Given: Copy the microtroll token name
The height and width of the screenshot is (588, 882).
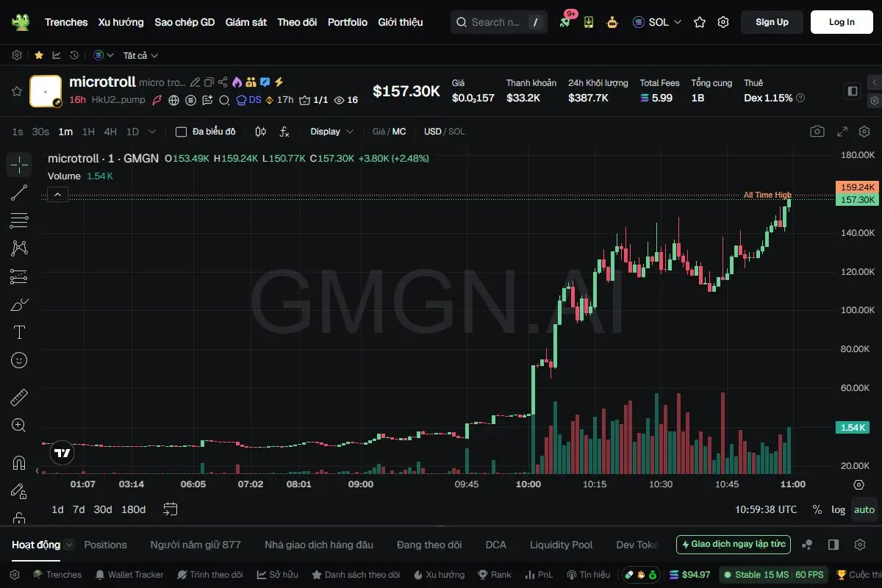Looking at the screenshot, I should click(x=209, y=82).
